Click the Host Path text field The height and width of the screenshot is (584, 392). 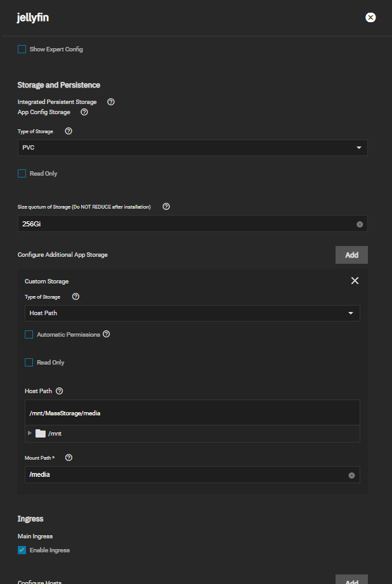pos(192,413)
